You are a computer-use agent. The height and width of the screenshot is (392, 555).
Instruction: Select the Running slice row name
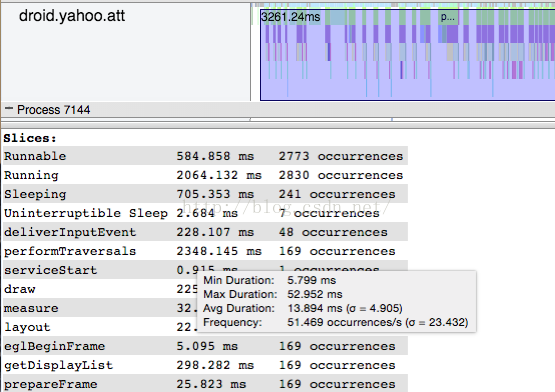(31, 175)
